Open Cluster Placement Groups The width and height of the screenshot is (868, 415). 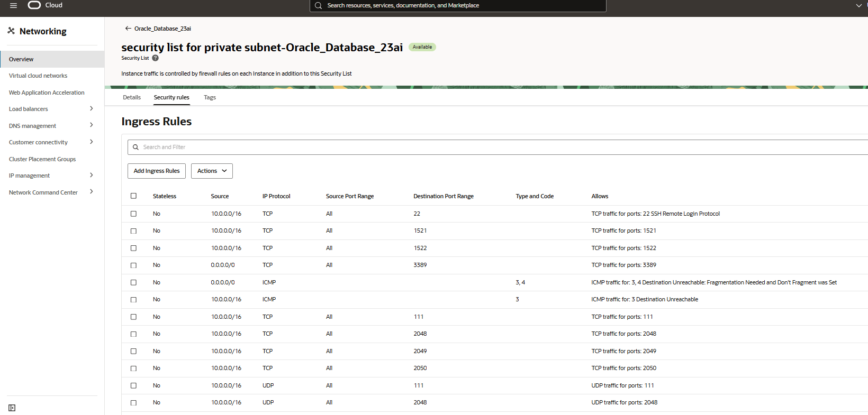[42, 159]
